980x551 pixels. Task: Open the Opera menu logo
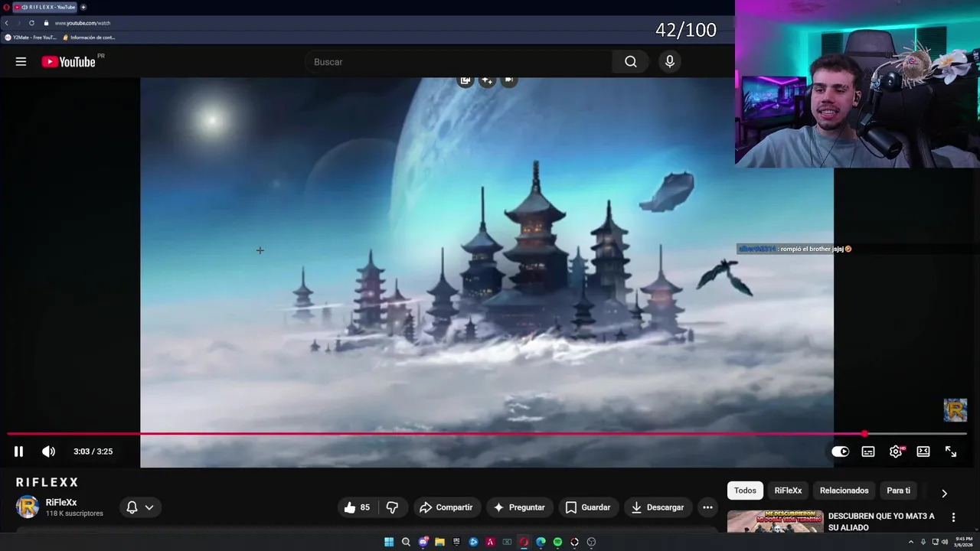[6, 7]
